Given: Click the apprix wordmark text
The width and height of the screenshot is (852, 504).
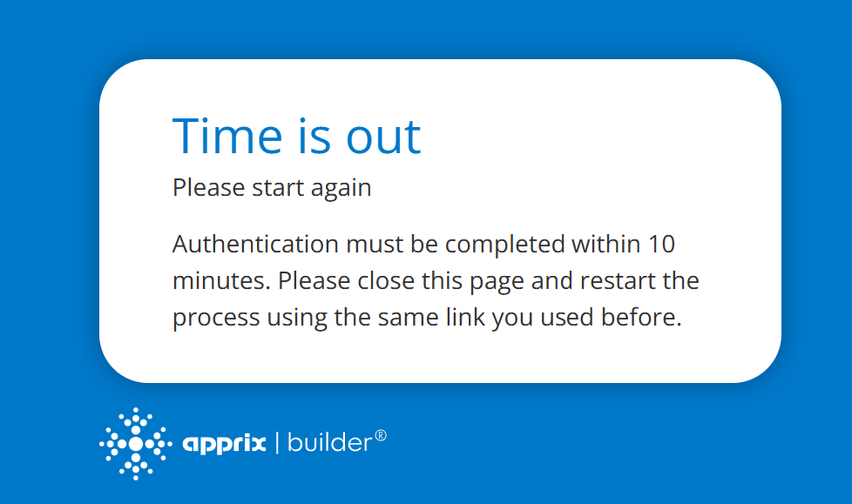Looking at the screenshot, I should (x=224, y=444).
